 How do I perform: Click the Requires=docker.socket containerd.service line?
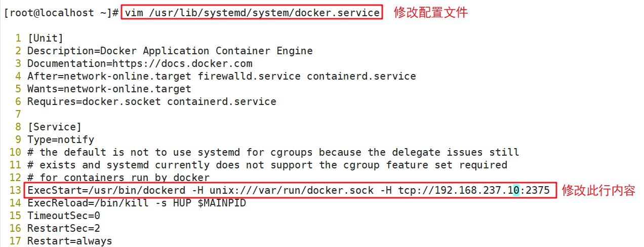pyautogui.click(x=151, y=101)
